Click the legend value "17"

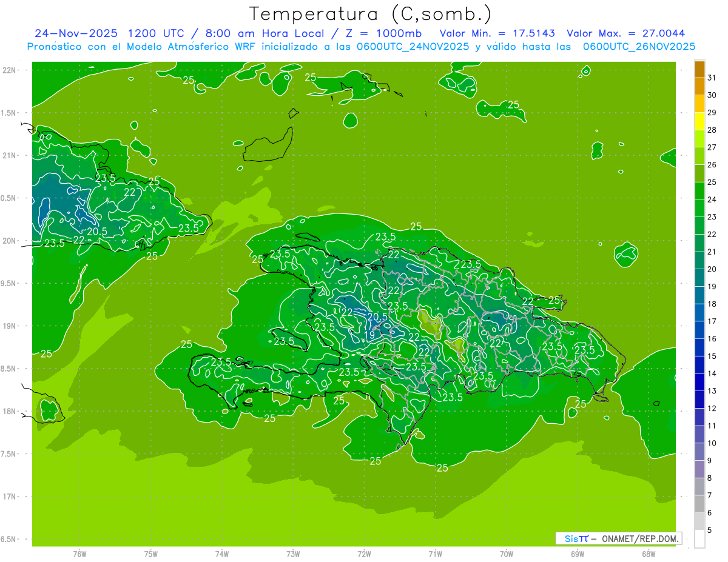pyautogui.click(x=712, y=321)
